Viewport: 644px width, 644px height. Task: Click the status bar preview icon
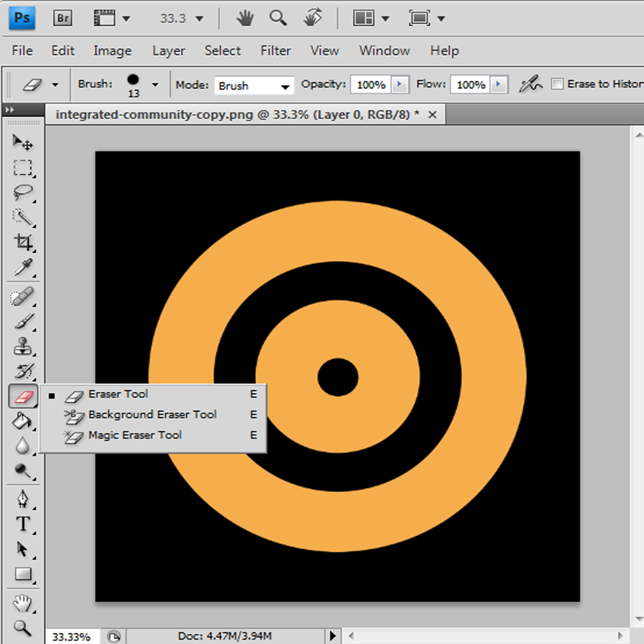point(114,637)
